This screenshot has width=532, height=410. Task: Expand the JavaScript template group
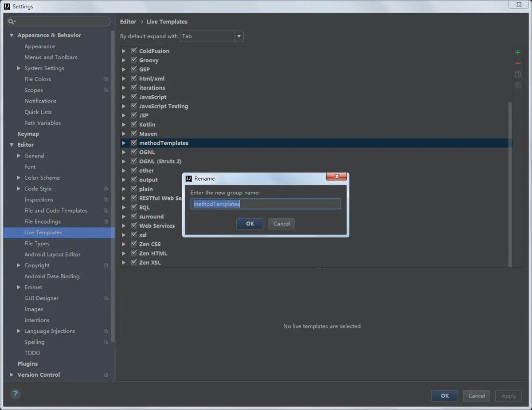[x=124, y=97]
